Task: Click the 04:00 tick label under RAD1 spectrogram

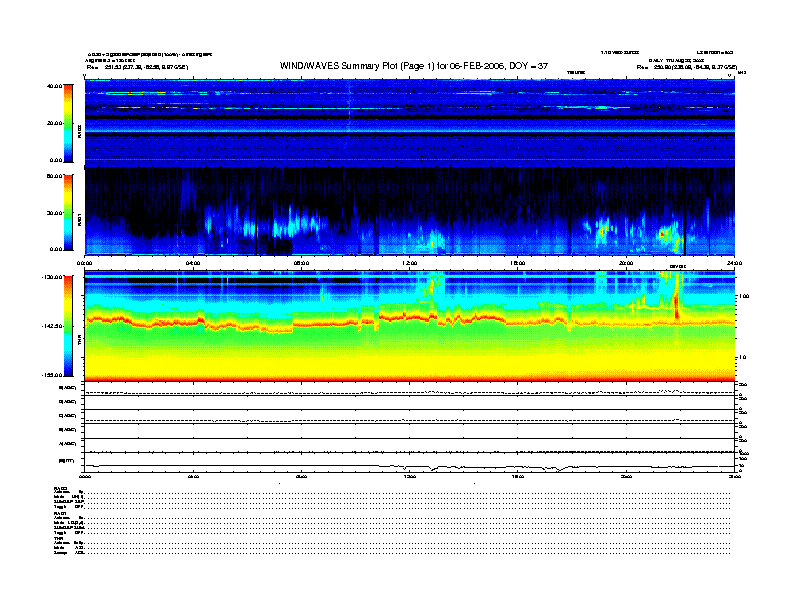Action: pos(193,263)
